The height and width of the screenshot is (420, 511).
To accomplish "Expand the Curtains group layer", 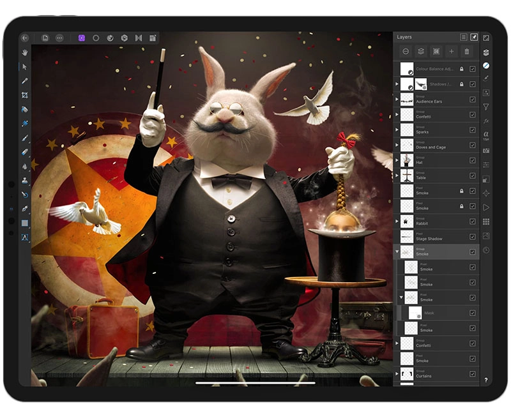I will pyautogui.click(x=397, y=374).
